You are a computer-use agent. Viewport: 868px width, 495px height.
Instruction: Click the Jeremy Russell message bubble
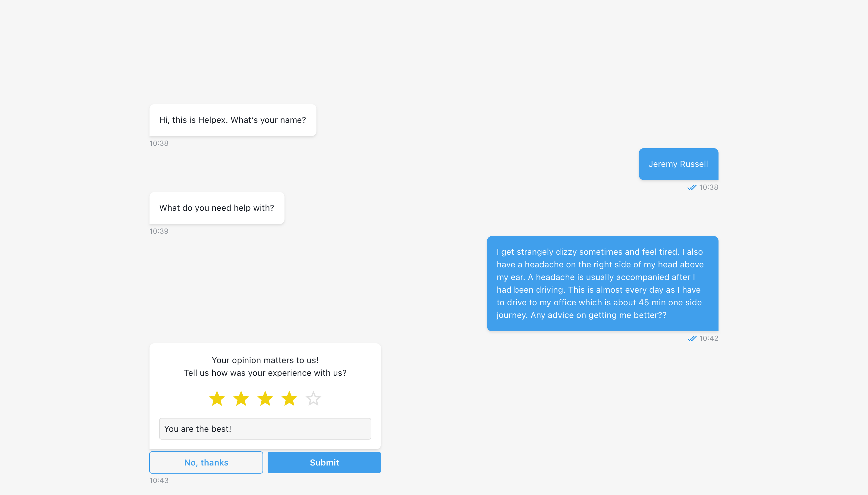click(678, 164)
